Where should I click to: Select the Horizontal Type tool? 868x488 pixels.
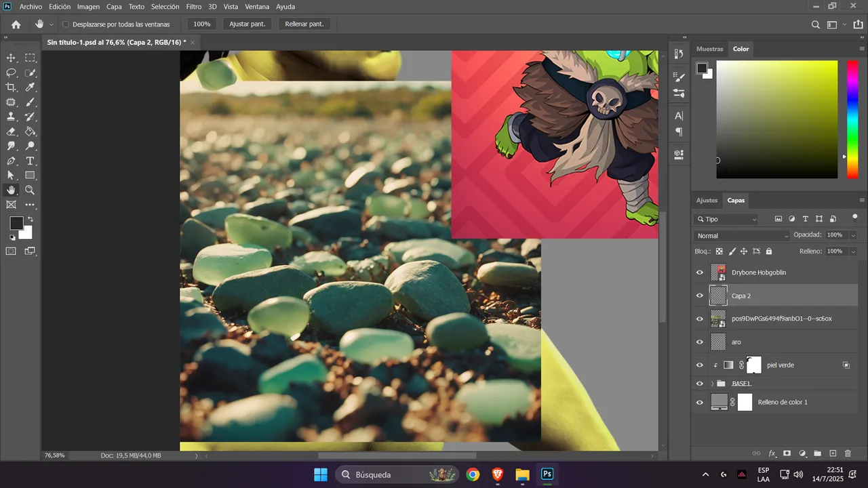point(31,161)
